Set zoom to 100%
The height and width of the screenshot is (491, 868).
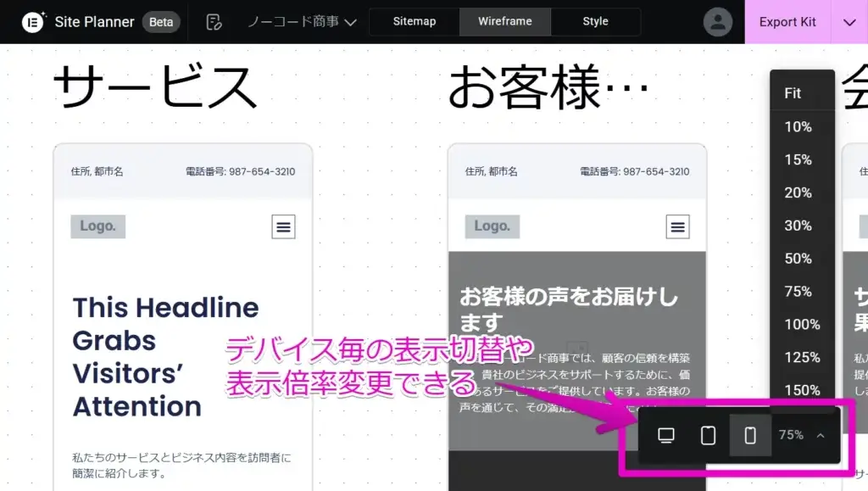tap(802, 325)
